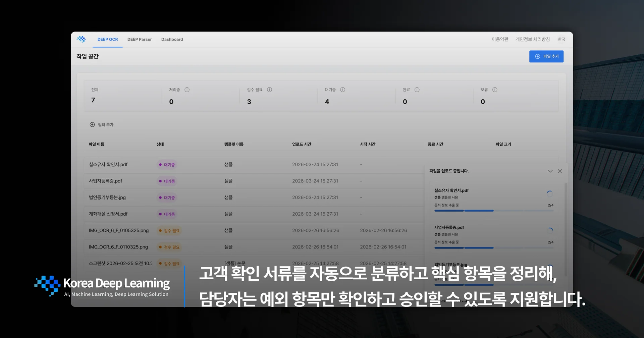The height and width of the screenshot is (338, 644).
Task: Open the Dashboard tab
Action: (x=172, y=39)
